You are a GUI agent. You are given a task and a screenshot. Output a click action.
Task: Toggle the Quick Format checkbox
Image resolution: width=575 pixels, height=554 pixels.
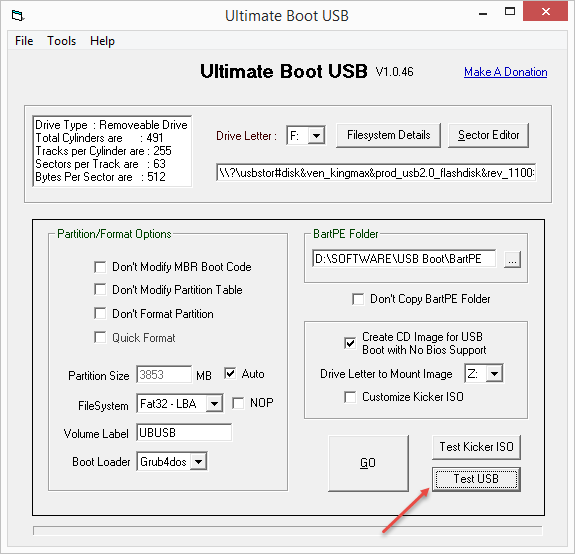coord(100,338)
